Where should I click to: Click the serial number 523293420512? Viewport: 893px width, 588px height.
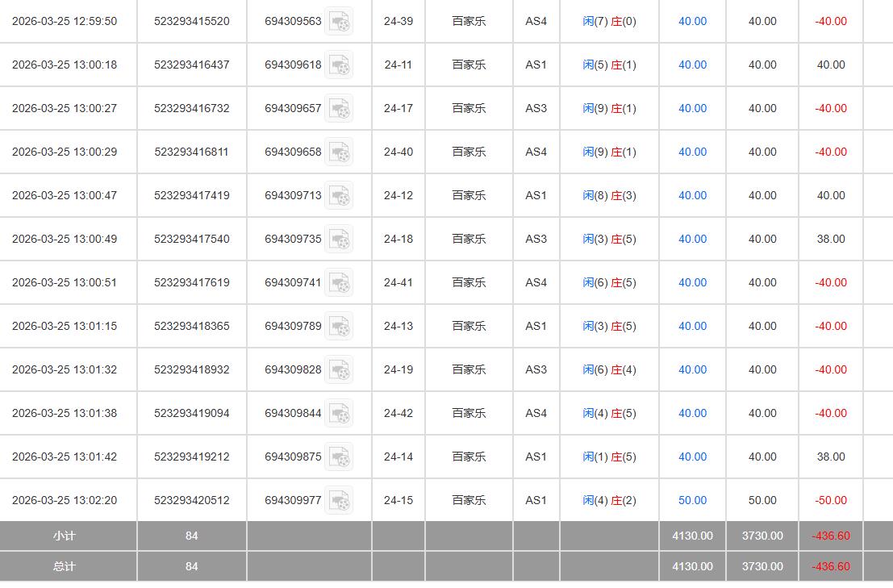point(191,500)
